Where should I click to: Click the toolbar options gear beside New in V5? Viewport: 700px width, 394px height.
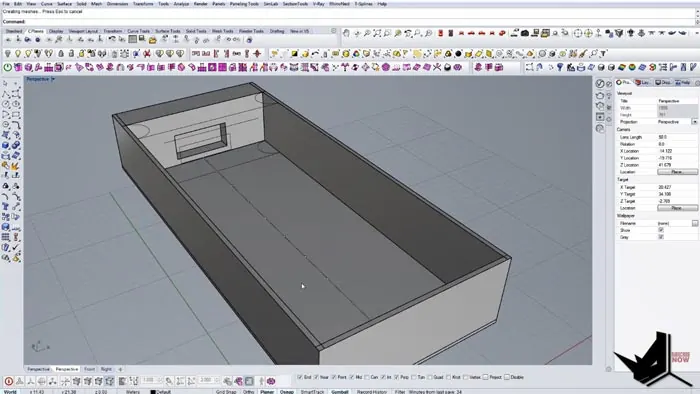point(333,31)
